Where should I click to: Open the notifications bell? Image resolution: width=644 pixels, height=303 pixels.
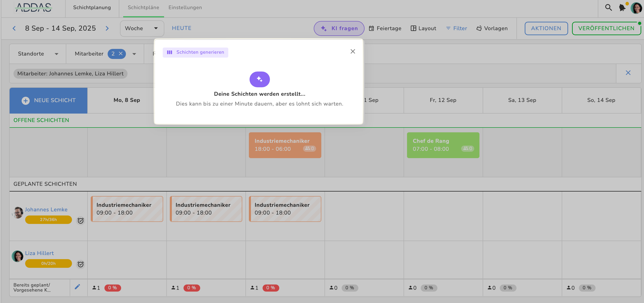[622, 8]
